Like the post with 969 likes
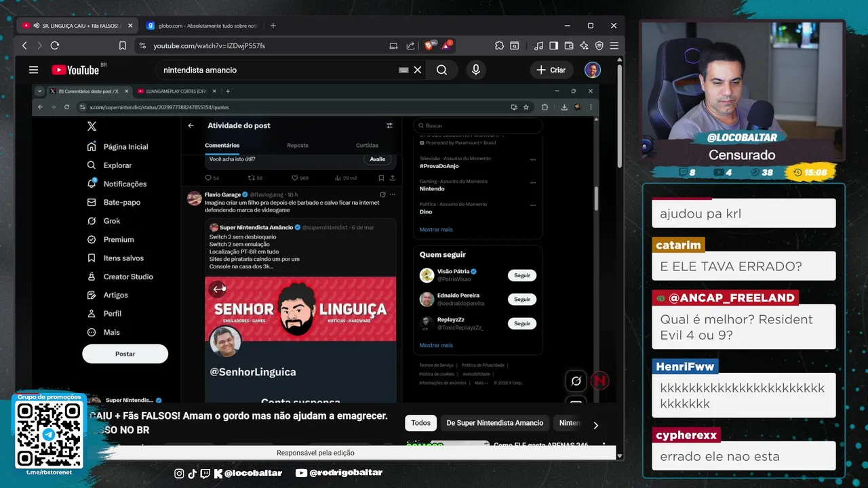Viewport: 868px width, 488px height. [294, 178]
